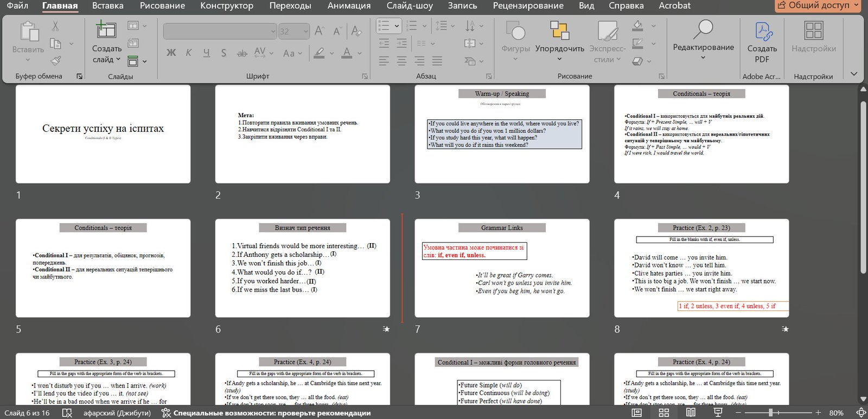868x419 pixels.
Task: Select the Grammar Links slide 7 thumbnail
Action: (x=502, y=268)
